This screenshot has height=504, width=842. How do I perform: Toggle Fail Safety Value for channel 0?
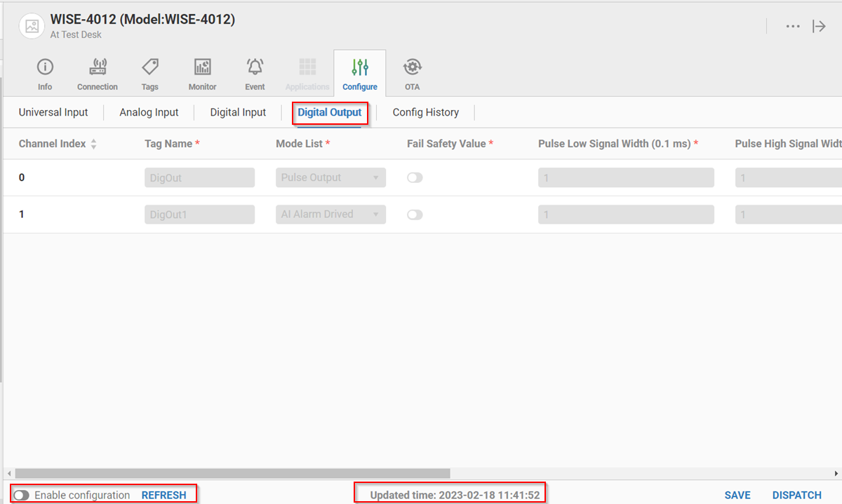415,178
